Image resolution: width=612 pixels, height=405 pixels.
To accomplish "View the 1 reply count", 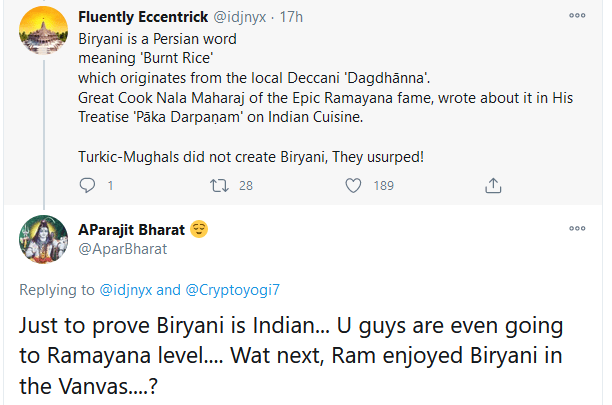I will (109, 185).
